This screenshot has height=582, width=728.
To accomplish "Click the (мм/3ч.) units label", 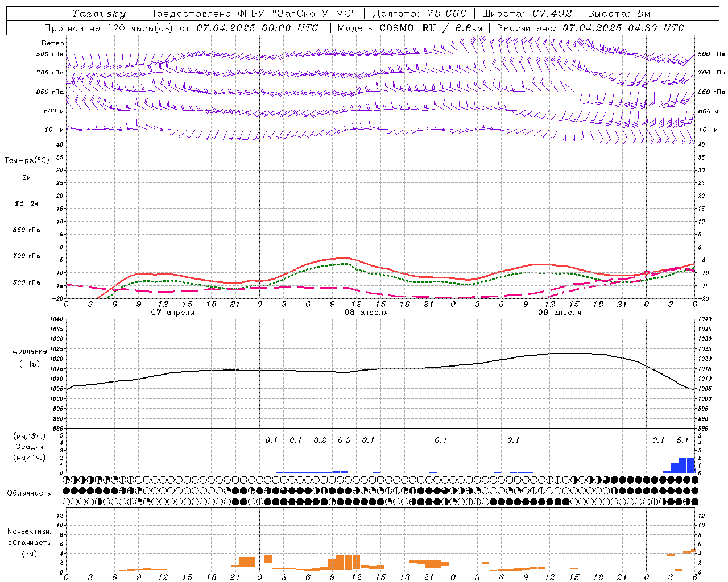I will pos(30,436).
